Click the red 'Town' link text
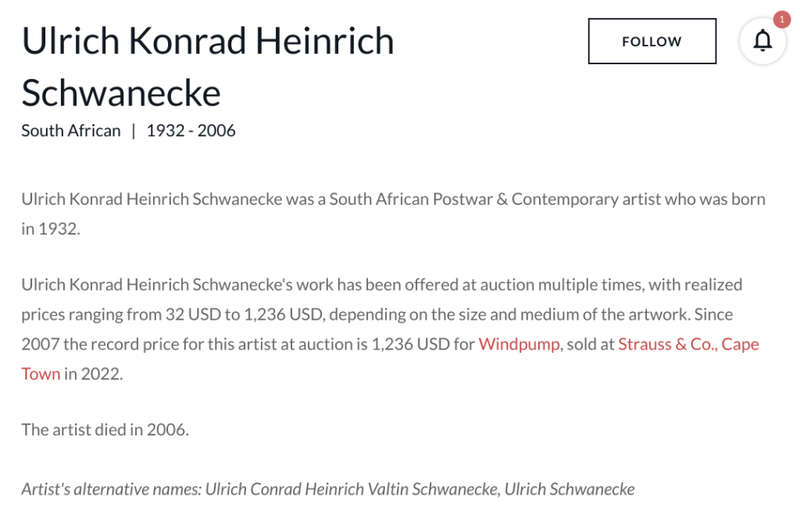The width and height of the screenshot is (800, 516). [x=41, y=374]
